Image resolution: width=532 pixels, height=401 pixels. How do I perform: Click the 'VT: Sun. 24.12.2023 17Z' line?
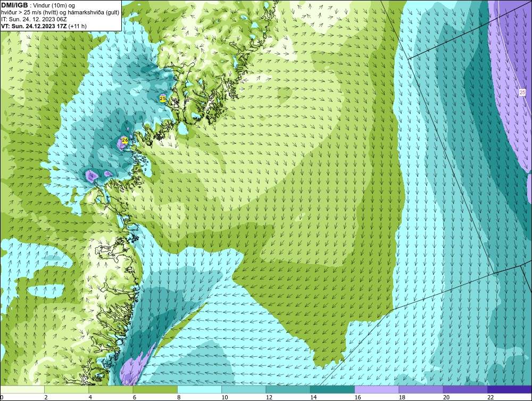pyautogui.click(x=44, y=26)
